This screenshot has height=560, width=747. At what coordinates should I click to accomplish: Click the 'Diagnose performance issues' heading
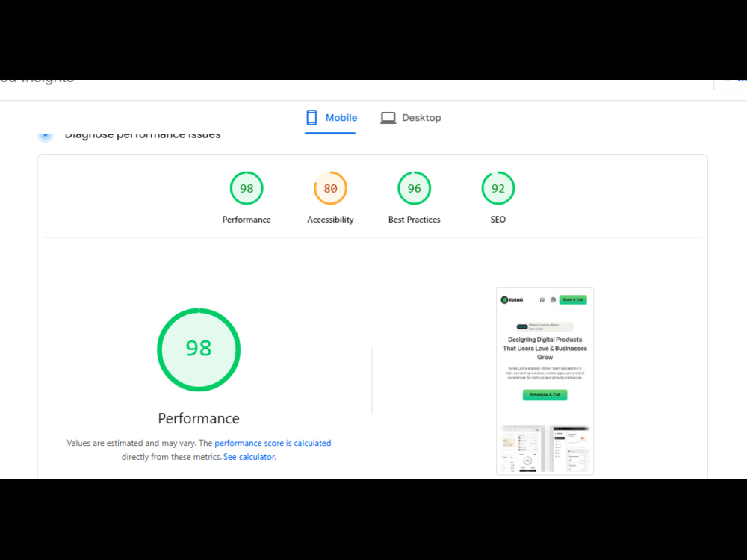coord(143,135)
